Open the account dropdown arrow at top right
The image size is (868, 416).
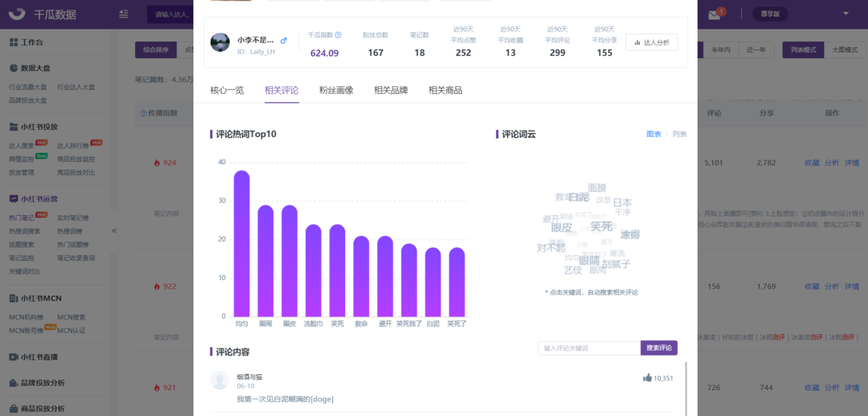click(x=846, y=14)
